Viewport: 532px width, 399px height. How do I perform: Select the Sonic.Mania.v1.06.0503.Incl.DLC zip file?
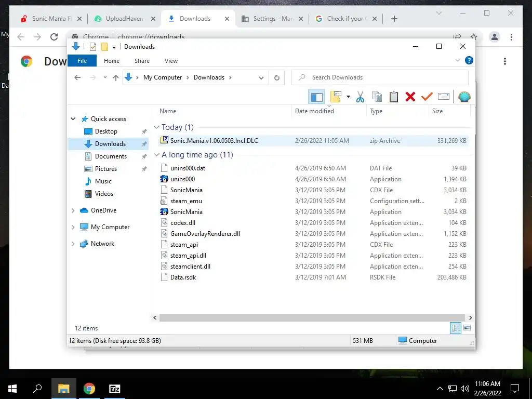[313, 140]
